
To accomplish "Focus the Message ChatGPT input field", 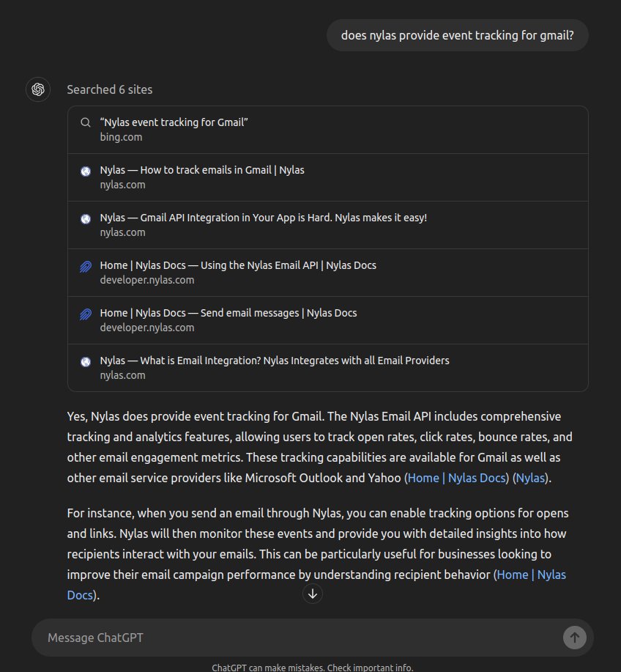I will [300, 638].
